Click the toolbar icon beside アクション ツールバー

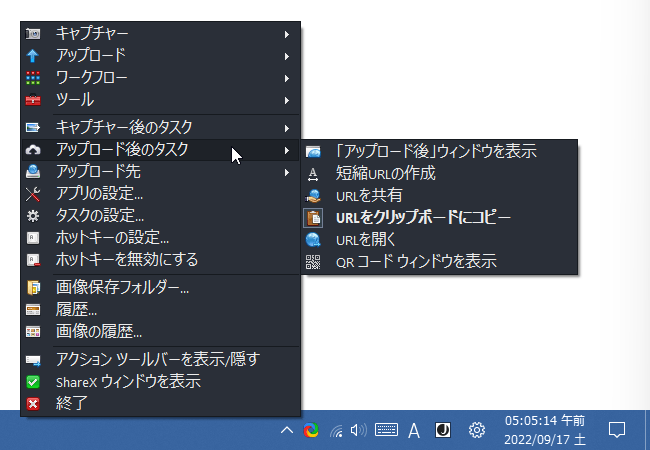(33, 360)
